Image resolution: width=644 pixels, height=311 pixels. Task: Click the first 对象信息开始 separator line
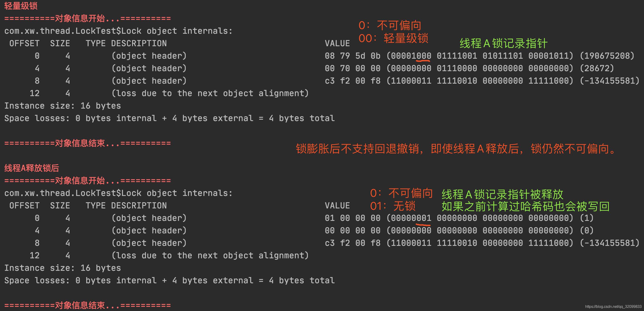(87, 18)
